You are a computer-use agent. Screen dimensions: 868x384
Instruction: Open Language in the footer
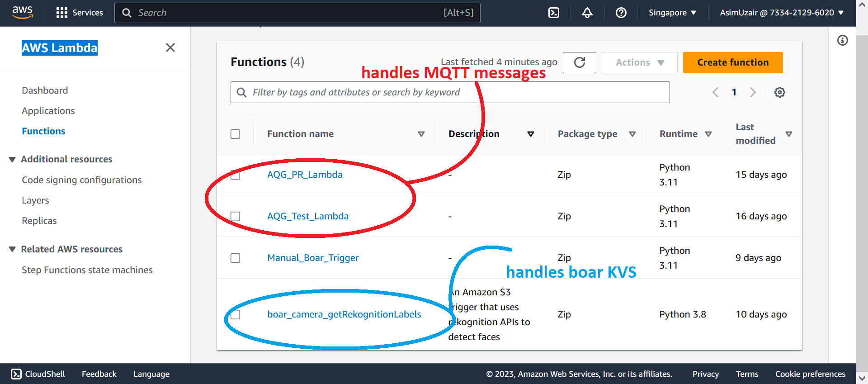point(151,374)
